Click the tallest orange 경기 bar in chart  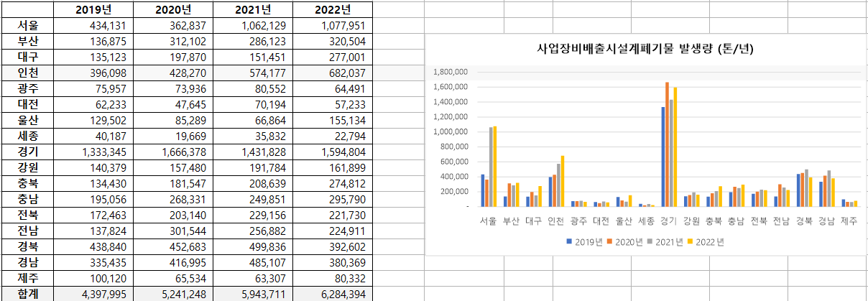click(667, 144)
